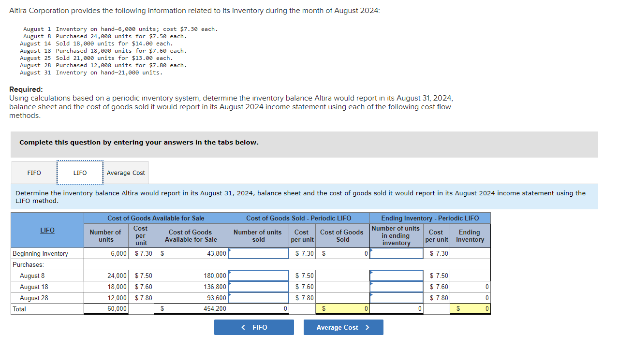Image resolution: width=618 pixels, height=364 pixels.
Task: Click the 12,000 units cell for August 28
Action: (106, 298)
